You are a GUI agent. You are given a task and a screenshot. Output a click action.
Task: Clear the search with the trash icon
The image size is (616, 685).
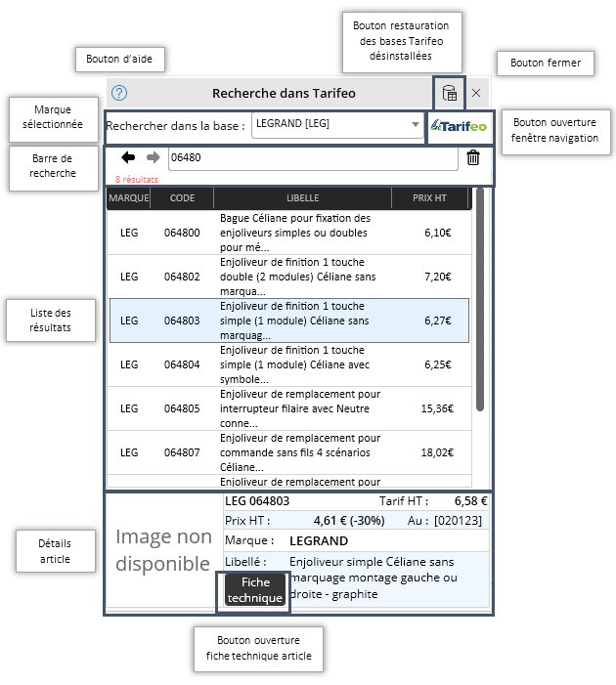(x=473, y=157)
